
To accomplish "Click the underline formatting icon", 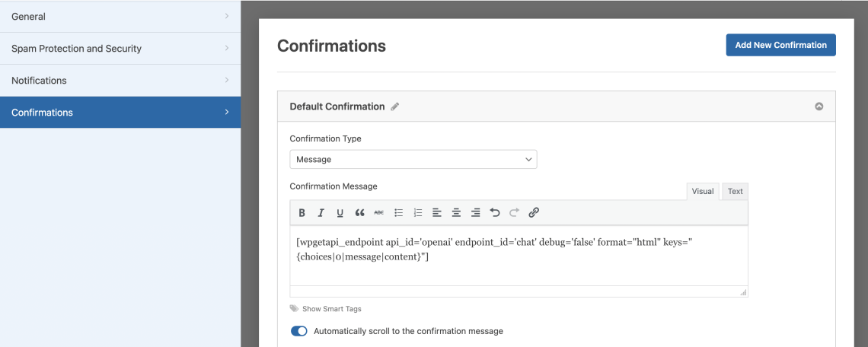I will coord(340,213).
